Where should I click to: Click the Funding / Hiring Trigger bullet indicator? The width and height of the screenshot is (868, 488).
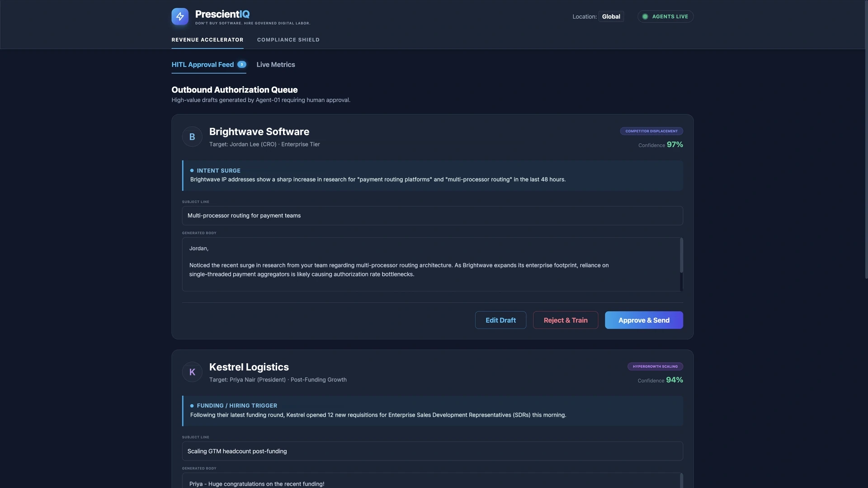pyautogui.click(x=192, y=406)
